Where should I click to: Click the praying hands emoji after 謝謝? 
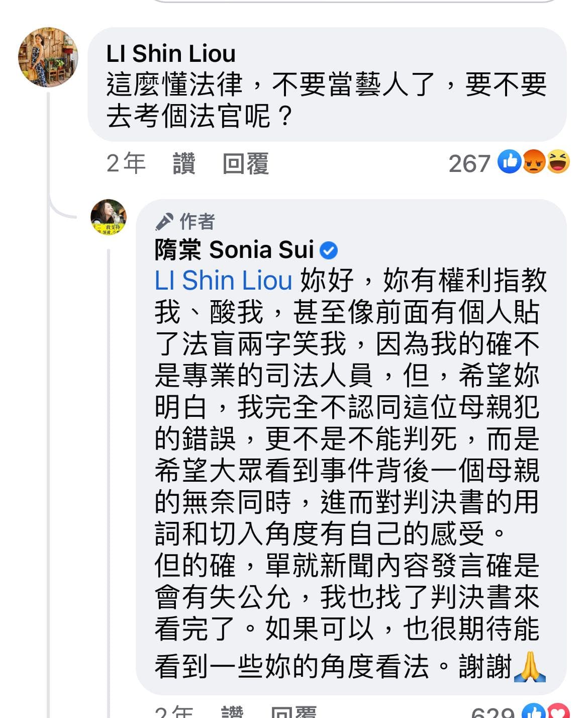pyautogui.click(x=530, y=667)
